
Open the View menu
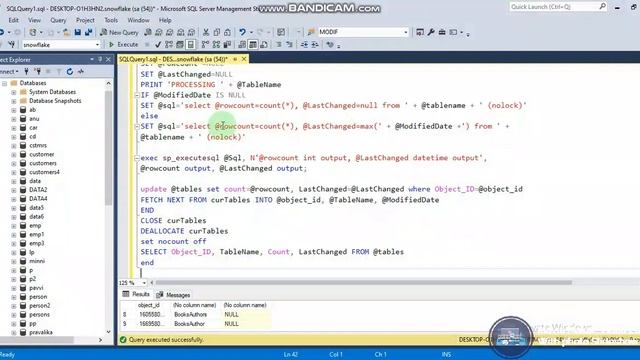coord(34,20)
